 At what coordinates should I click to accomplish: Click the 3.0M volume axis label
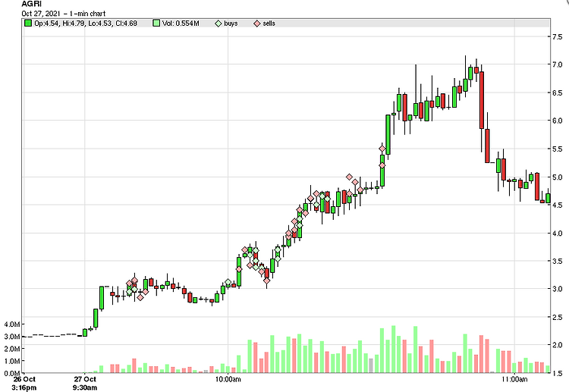[x=12, y=337]
